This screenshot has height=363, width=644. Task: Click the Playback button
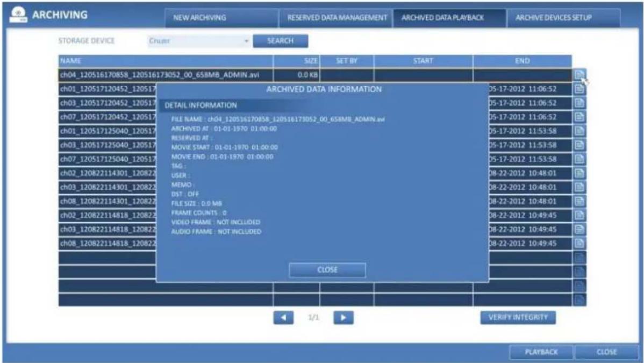(x=541, y=352)
